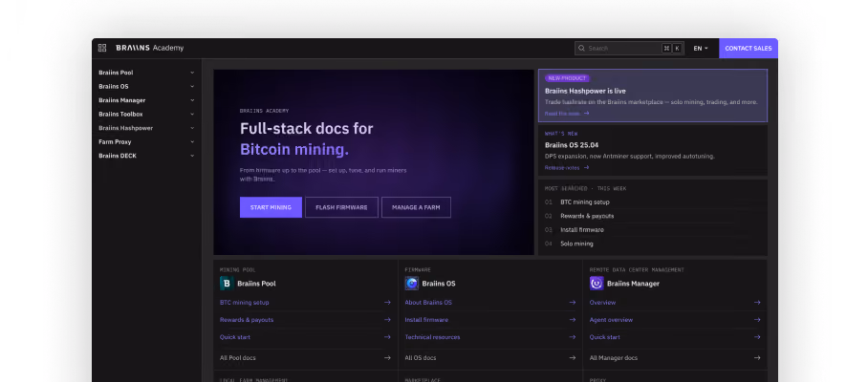This screenshot has height=382, width=868.
Task: Click the NEW PRODUCT badge
Action: click(568, 78)
